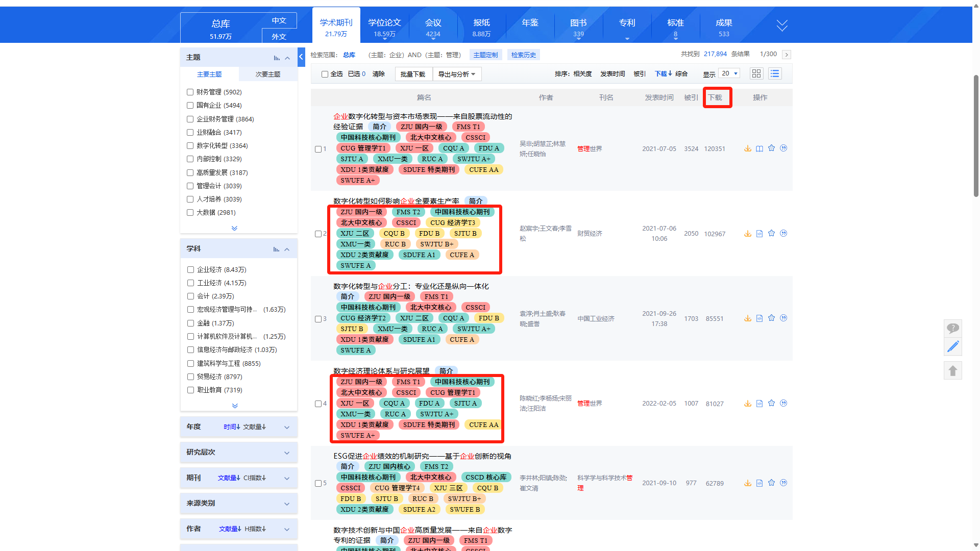This screenshot has width=980, height=551.
Task: Open 检索历史 search history
Action: pyautogui.click(x=524, y=55)
